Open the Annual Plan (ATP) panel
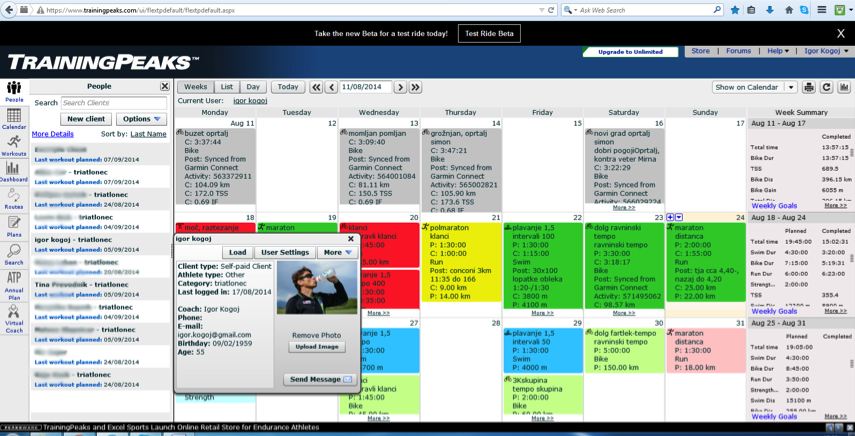 pyautogui.click(x=14, y=284)
